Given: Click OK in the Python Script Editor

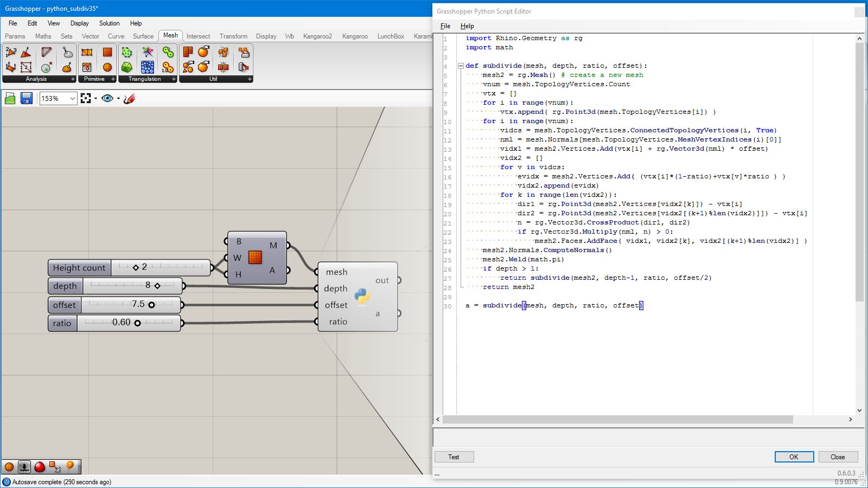Looking at the screenshot, I should pos(794,457).
